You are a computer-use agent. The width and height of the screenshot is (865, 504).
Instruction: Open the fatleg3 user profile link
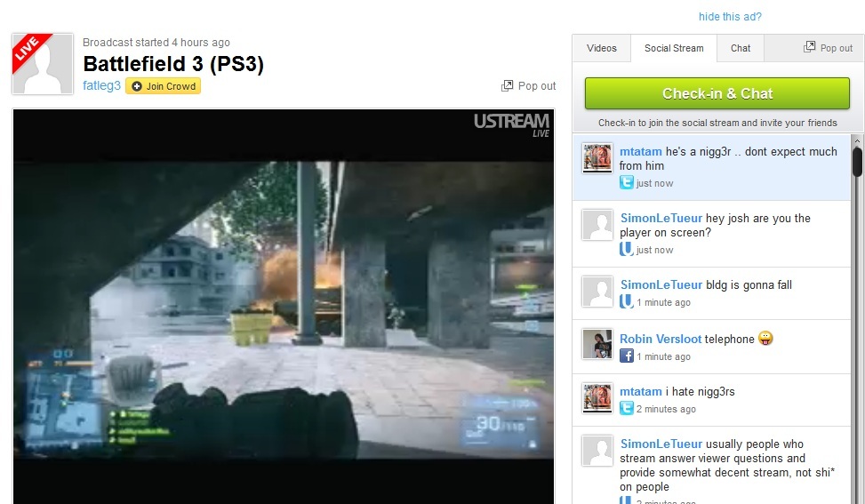tap(101, 85)
